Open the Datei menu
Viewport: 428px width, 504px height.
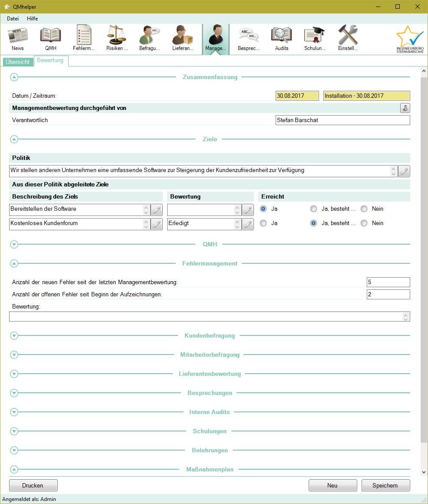13,18
